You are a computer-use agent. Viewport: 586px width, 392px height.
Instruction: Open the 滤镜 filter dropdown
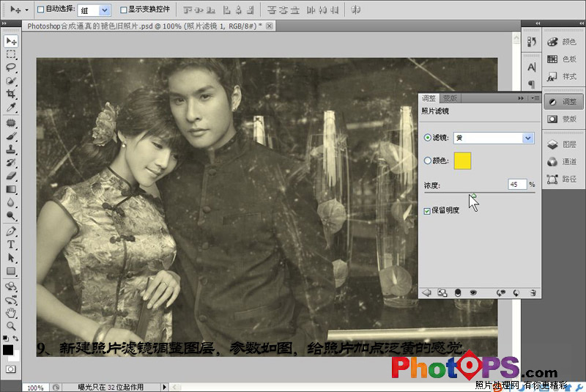494,138
